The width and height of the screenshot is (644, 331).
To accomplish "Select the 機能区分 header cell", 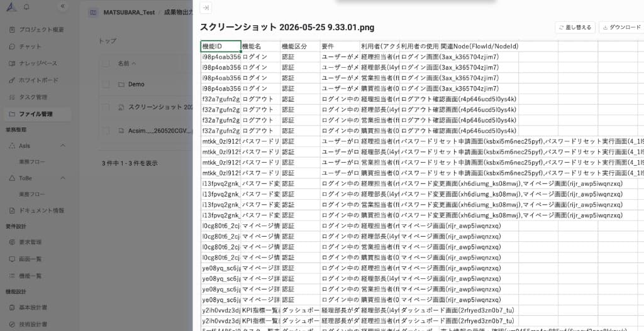I will click(300, 46).
